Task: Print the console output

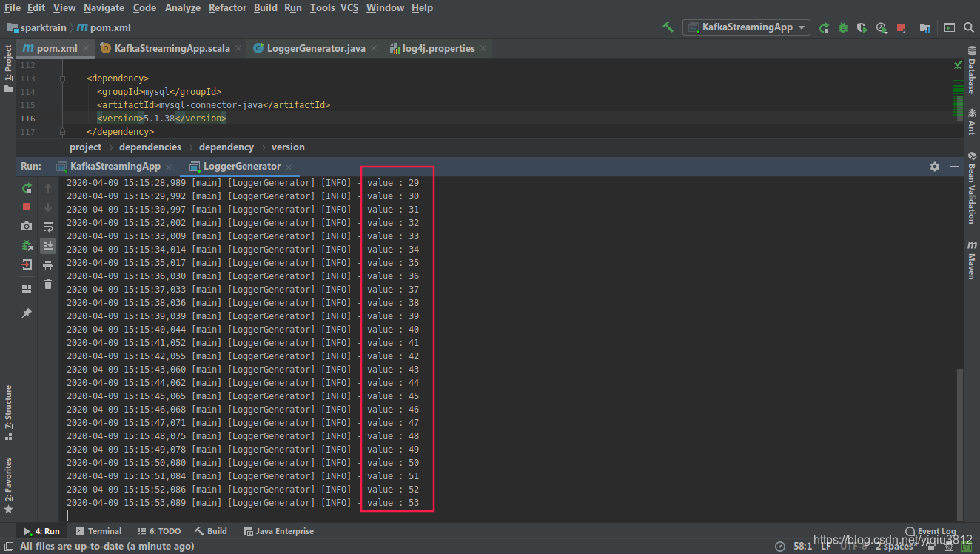Action: (x=48, y=265)
